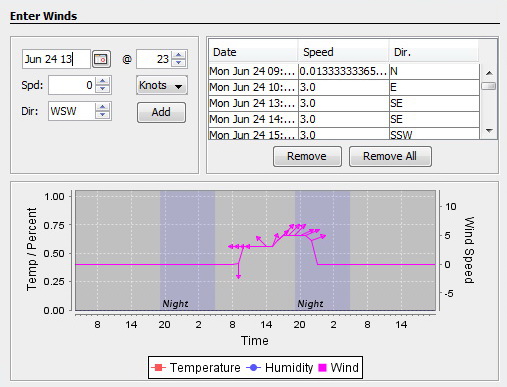507x387 pixels.
Task: Increase the hour value with up arrow
Action: [x=179, y=55]
